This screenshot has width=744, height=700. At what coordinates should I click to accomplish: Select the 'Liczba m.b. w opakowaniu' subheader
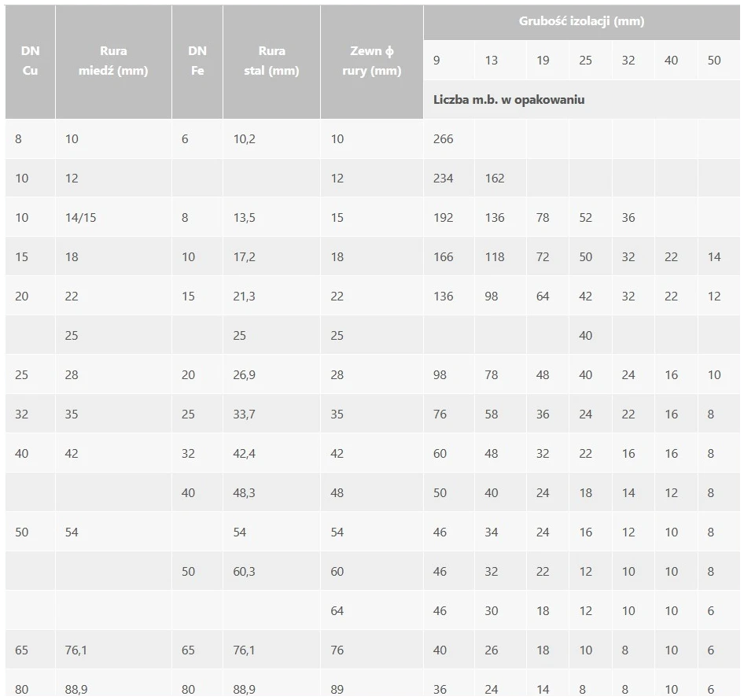(x=509, y=100)
